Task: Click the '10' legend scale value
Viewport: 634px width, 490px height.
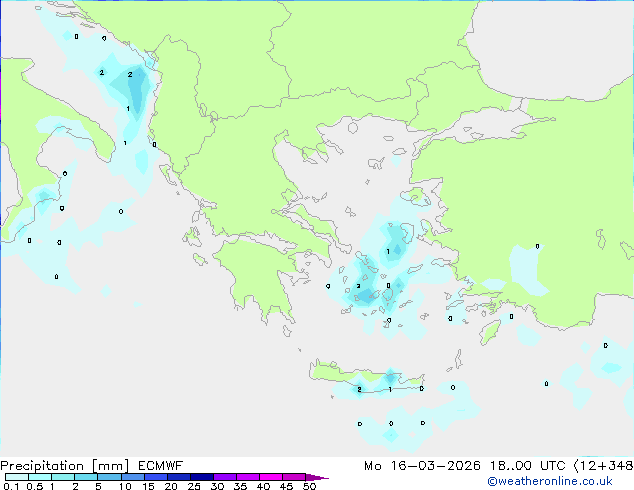Action: 125,486
